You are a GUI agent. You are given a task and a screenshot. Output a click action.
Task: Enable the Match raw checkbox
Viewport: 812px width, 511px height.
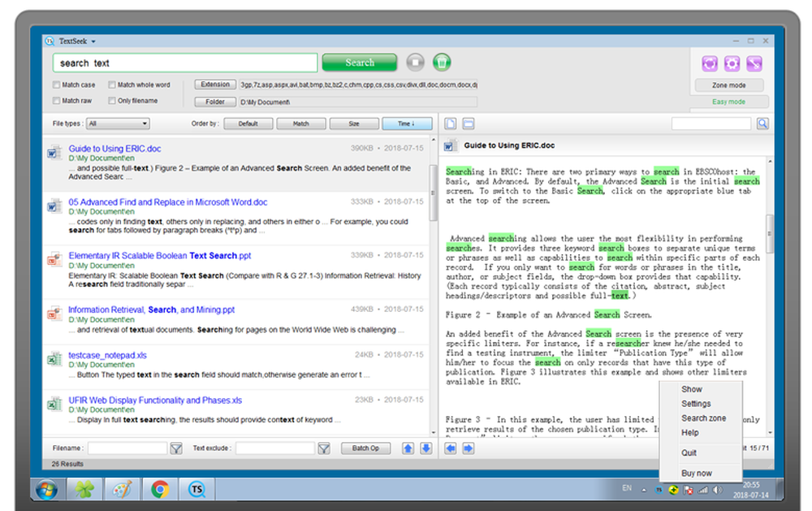click(57, 101)
